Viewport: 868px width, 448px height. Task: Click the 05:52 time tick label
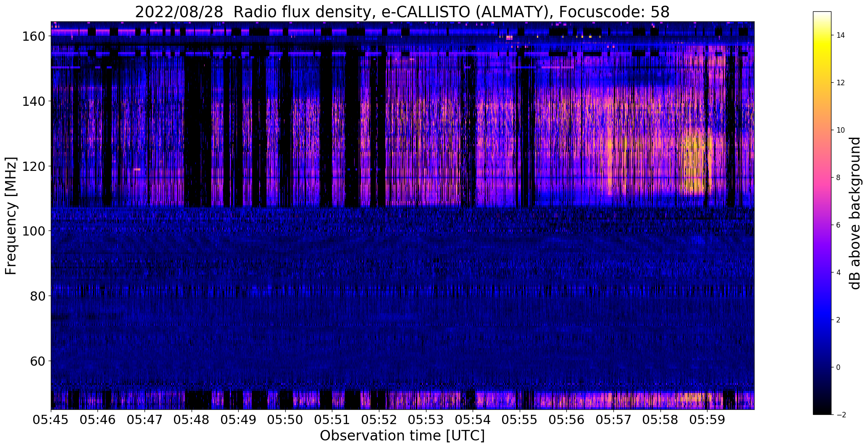pyautogui.click(x=379, y=419)
